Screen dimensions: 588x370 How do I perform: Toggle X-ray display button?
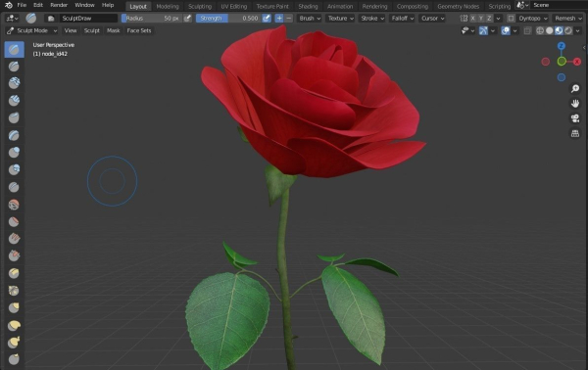[x=527, y=30]
